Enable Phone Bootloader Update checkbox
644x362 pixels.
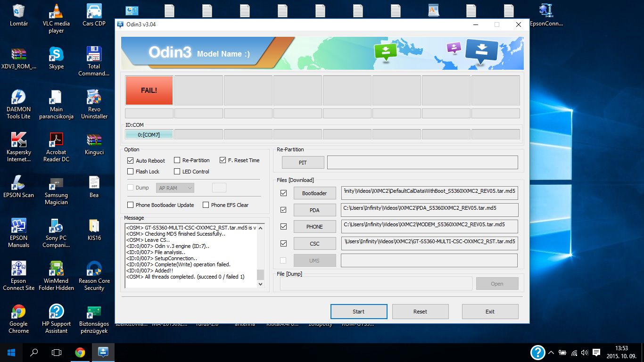point(131,205)
